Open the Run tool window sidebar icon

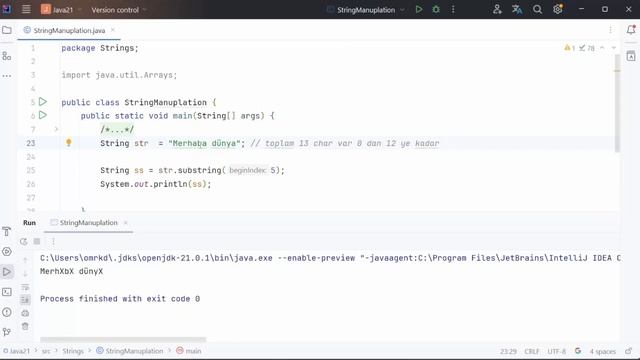(x=7, y=272)
